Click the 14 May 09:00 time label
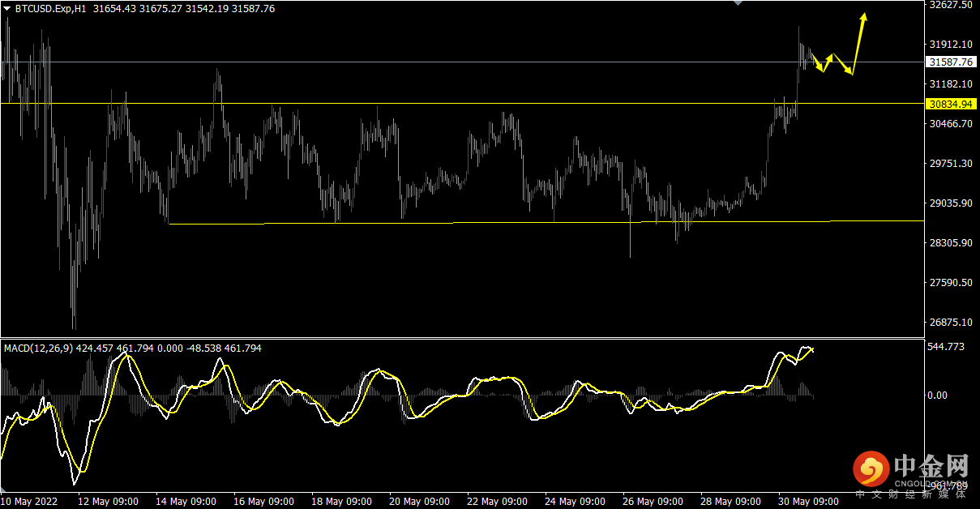Viewport: 980px width, 509px height. pyautogui.click(x=186, y=501)
